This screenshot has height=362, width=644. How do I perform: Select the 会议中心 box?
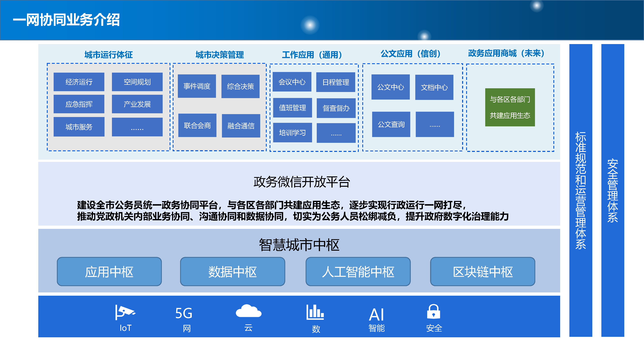pos(292,82)
